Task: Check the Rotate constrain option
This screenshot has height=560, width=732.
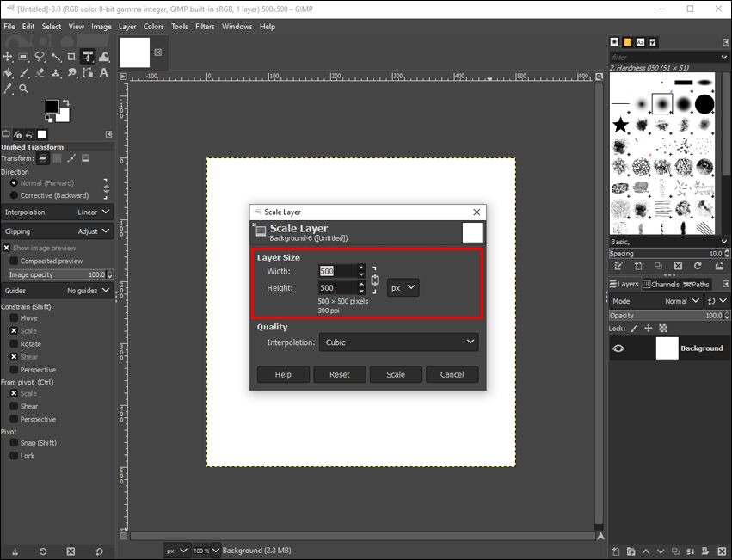Action: [14, 344]
